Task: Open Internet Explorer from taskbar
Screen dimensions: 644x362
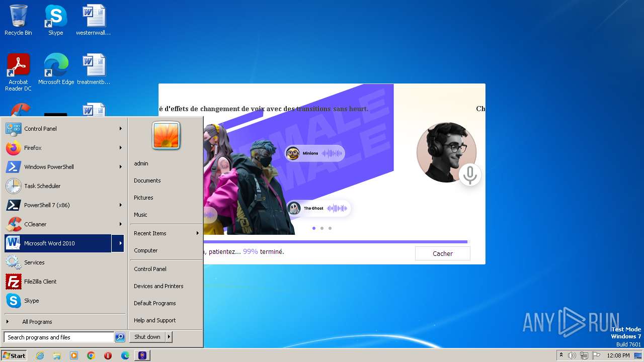Action: (40, 355)
